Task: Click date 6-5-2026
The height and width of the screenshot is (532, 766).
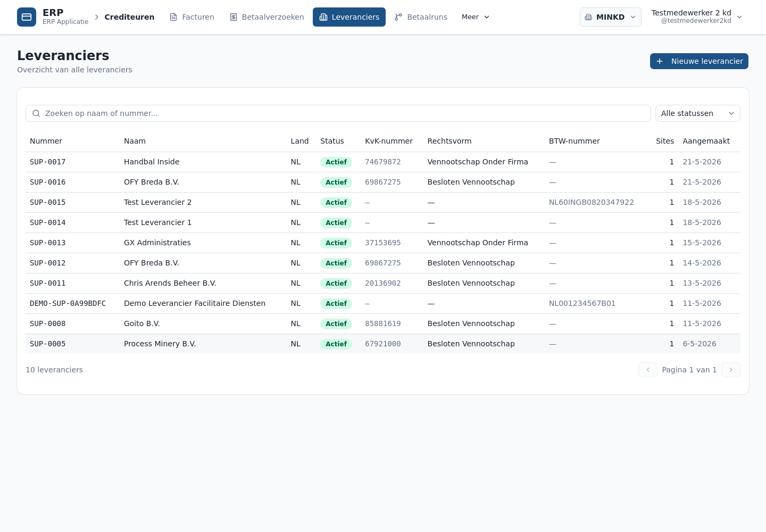Action: point(700,344)
